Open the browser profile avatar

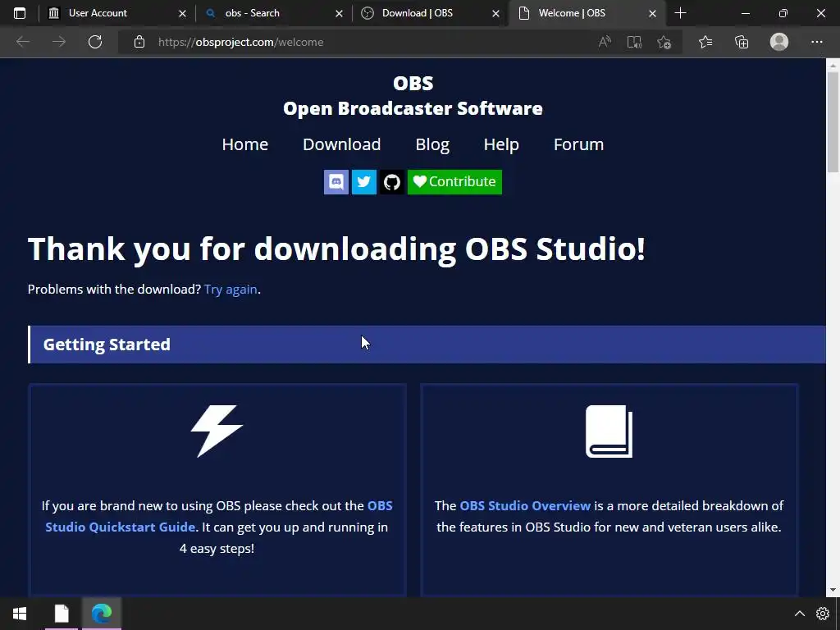[779, 42]
